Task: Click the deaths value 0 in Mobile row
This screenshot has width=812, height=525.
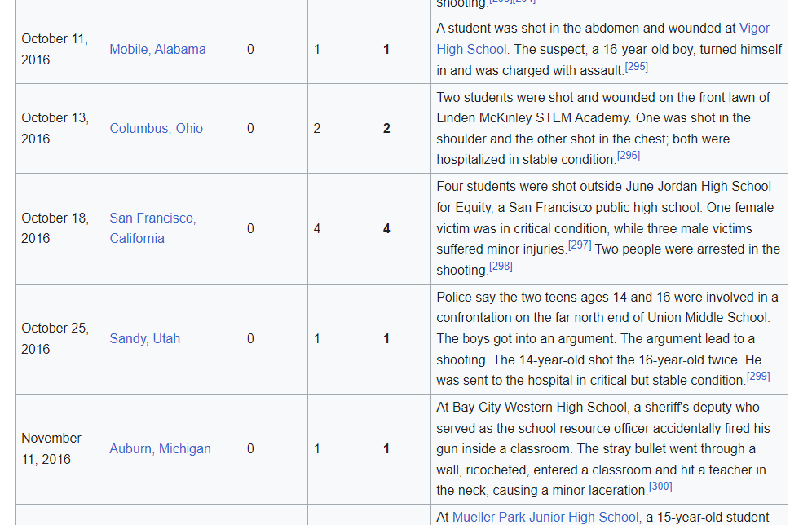Action: coord(250,49)
